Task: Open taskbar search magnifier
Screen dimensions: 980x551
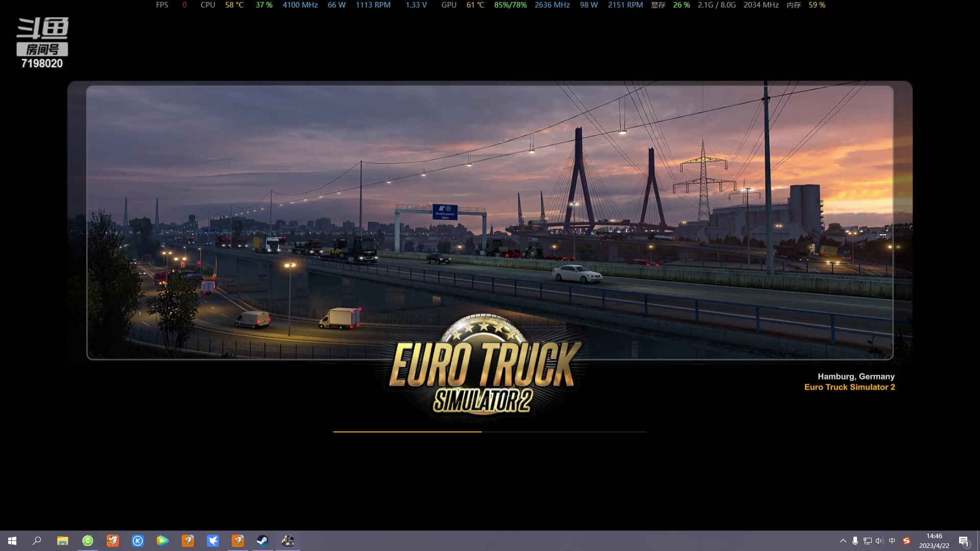Action: pyautogui.click(x=37, y=541)
